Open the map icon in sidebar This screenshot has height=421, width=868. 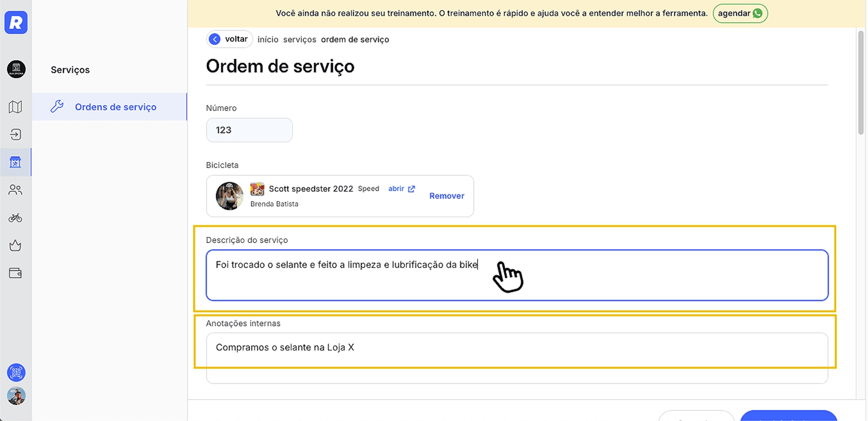(15, 107)
